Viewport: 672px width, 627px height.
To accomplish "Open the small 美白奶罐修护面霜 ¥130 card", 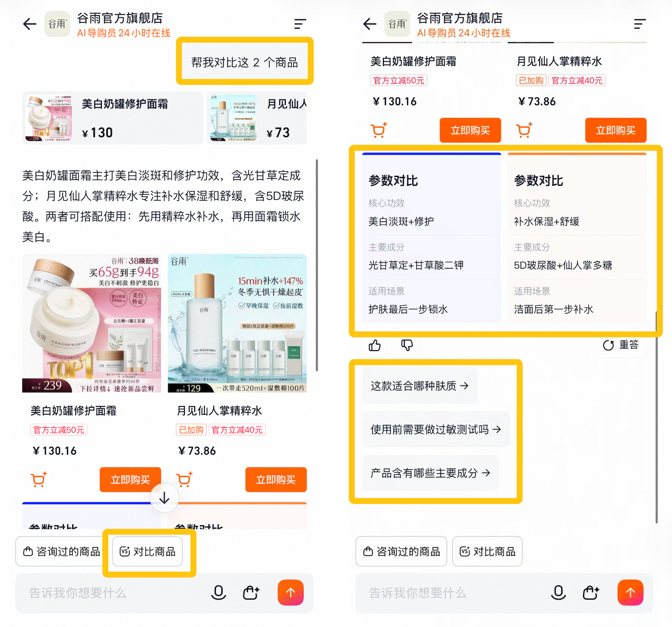I will click(x=113, y=118).
